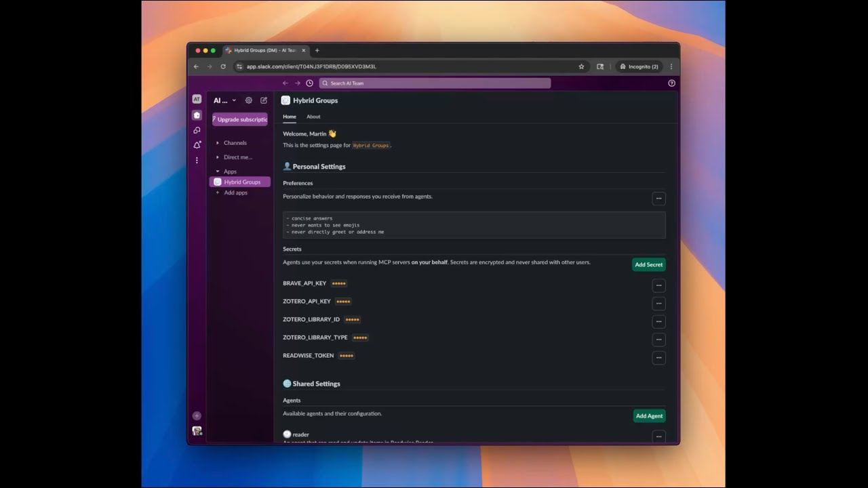Open the Chrome three-dot menu
This screenshot has width=868, height=488.
pos(671,66)
